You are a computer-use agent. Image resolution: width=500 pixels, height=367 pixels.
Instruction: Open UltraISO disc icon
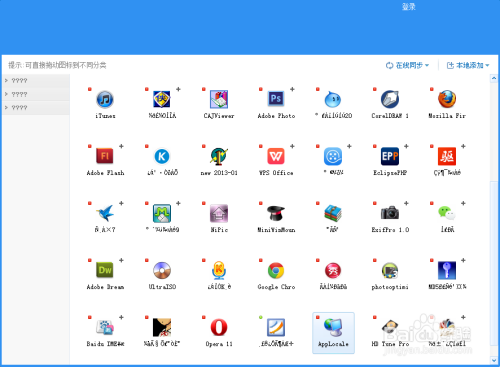[162, 270]
